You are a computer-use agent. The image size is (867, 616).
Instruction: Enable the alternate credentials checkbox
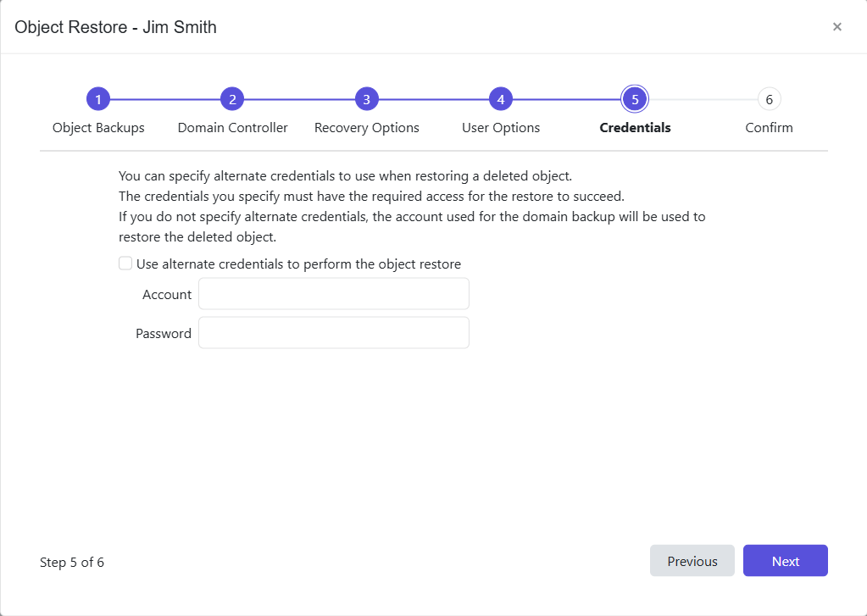[x=125, y=264]
